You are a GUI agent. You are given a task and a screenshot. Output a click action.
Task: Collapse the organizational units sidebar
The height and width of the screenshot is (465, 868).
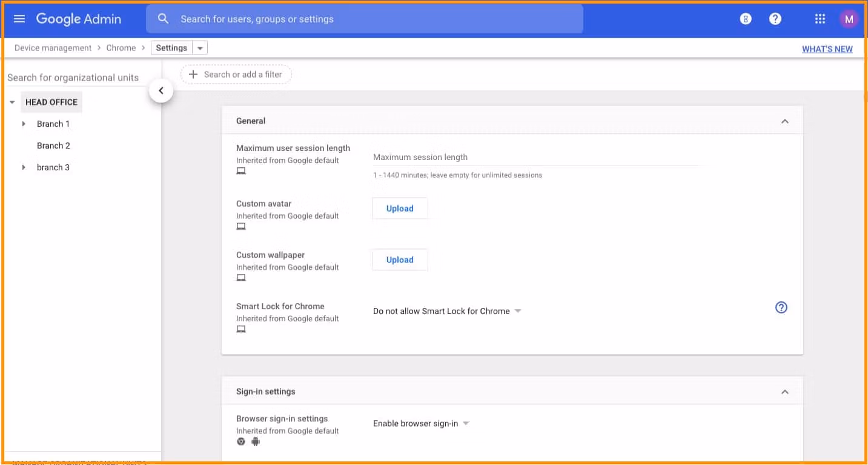click(161, 91)
